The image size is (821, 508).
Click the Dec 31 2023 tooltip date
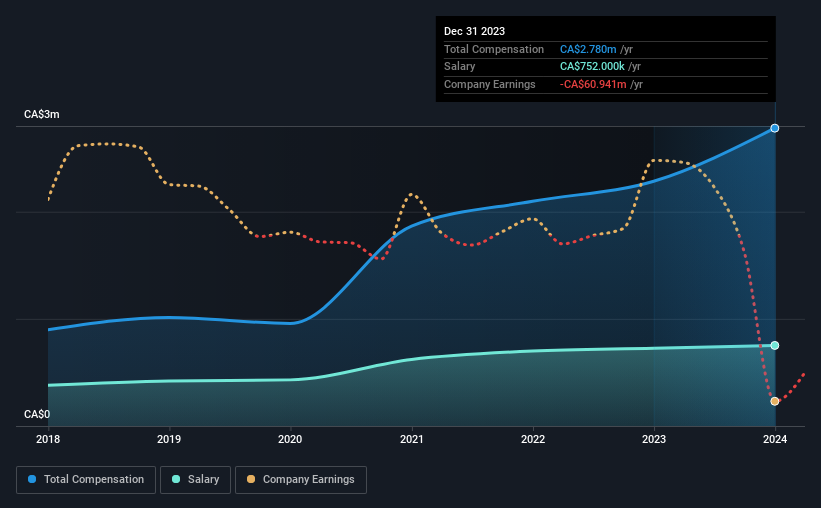(x=474, y=31)
